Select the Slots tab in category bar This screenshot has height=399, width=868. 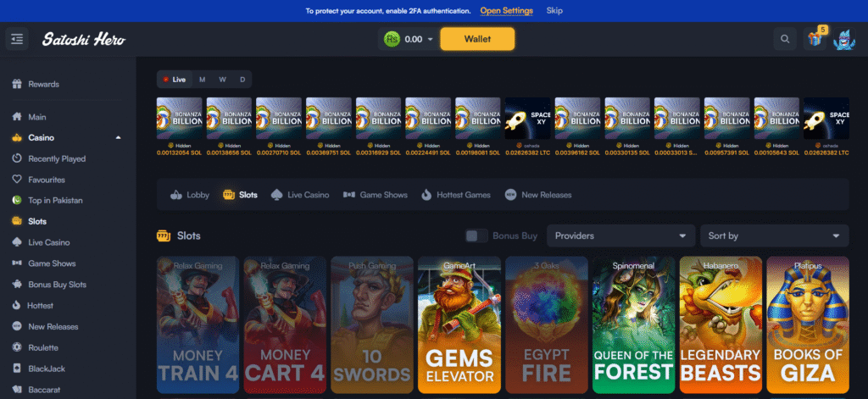[x=240, y=195]
